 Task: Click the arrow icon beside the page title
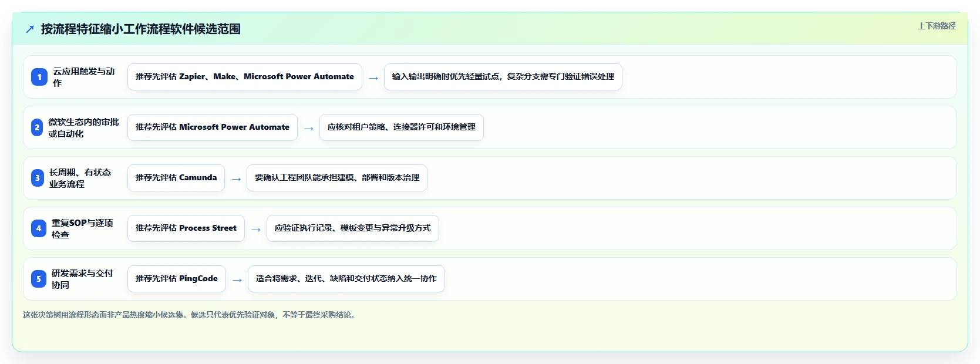(30, 29)
